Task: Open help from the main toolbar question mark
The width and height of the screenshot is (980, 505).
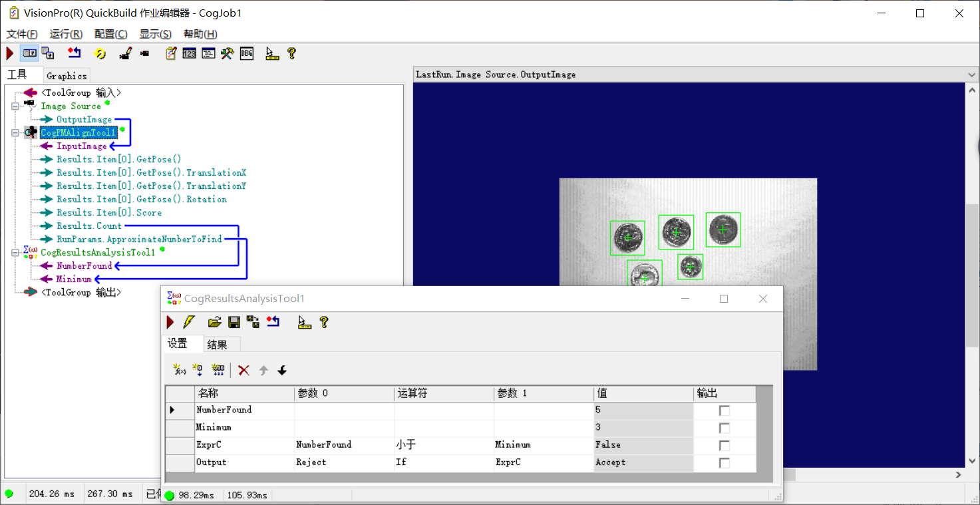Action: (x=291, y=53)
